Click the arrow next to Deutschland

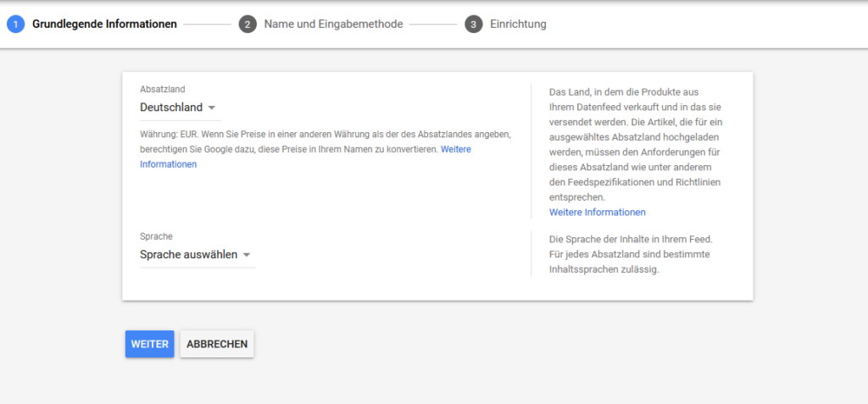pyautogui.click(x=212, y=108)
